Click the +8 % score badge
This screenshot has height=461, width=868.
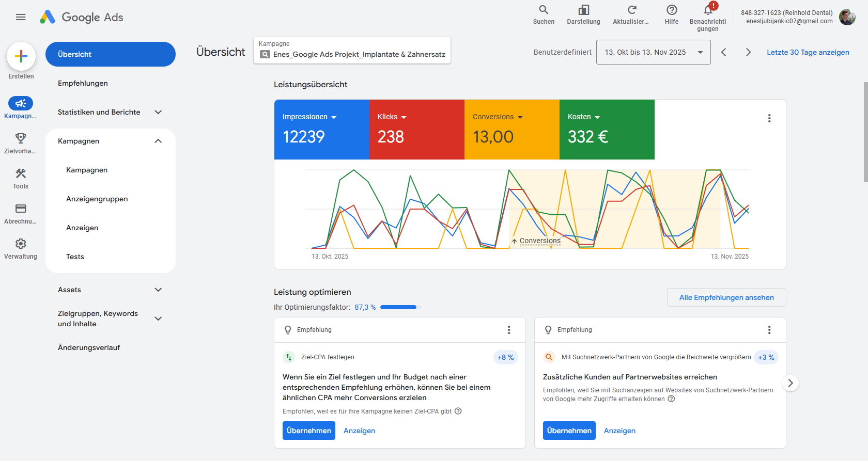[x=506, y=357]
